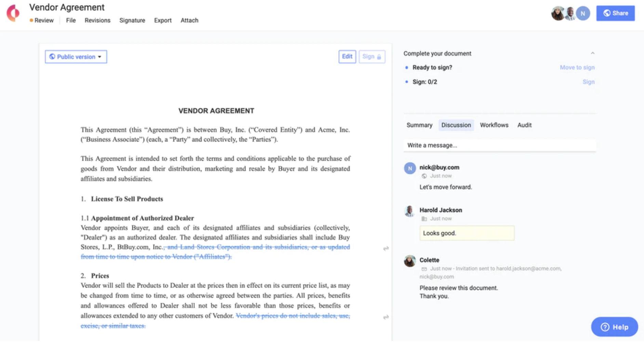
Task: Click the Sign link beside Sign: 0/2
Action: [588, 82]
